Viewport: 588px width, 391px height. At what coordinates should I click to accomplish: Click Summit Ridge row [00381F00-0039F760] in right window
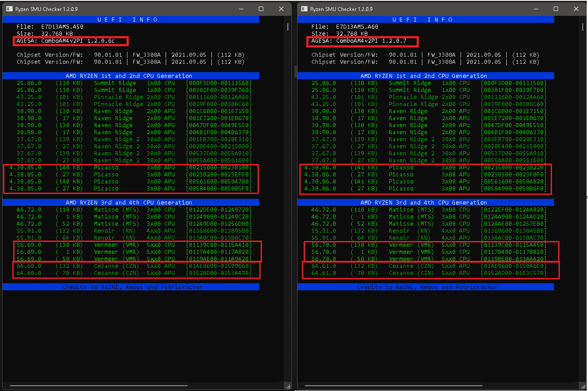(x=429, y=90)
